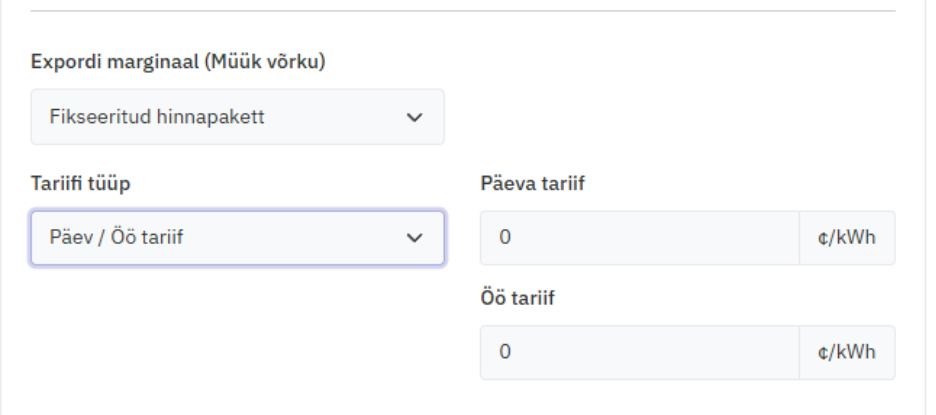936x415 pixels.
Task: Click the ¢/kWh unit next to Öö tariif
Action: 847,352
